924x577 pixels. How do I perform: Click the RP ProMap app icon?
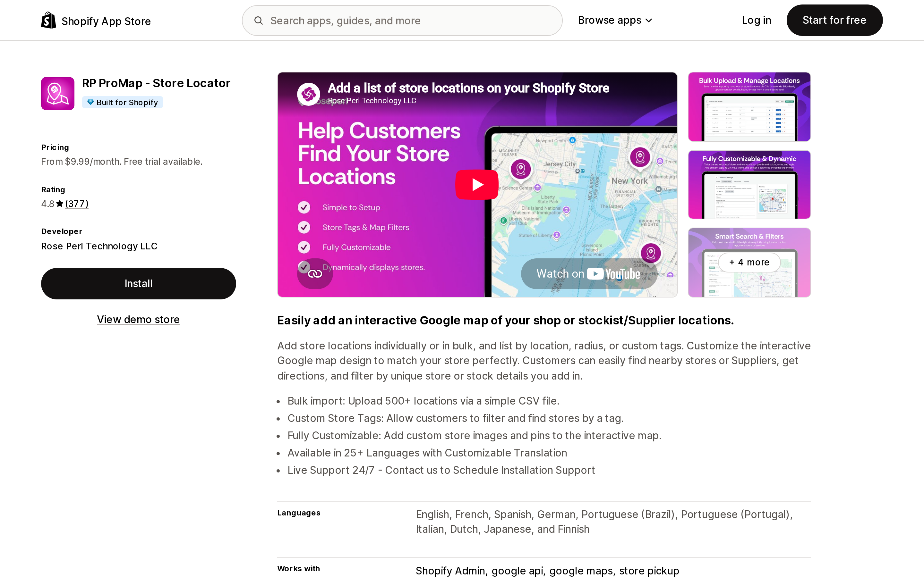coord(58,94)
